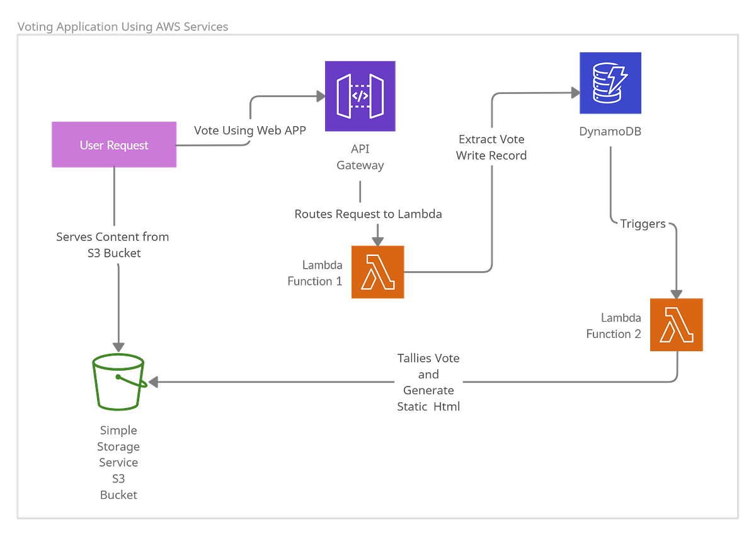Select the Routes Request to Lambda text
This screenshot has height=536, width=756.
(368, 214)
